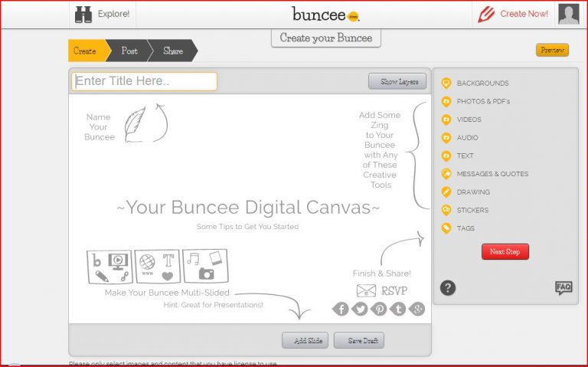Click the Show Layers button
The height and width of the screenshot is (367, 588).
click(x=397, y=81)
